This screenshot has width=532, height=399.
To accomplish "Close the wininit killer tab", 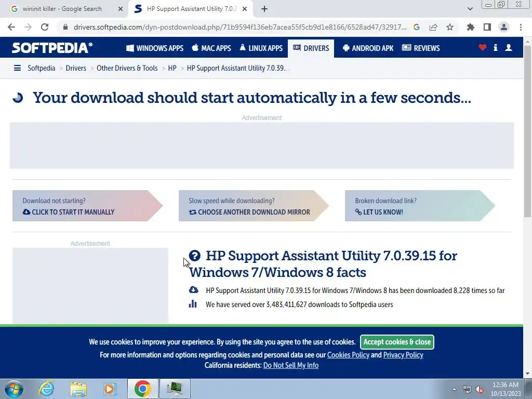I will [121, 9].
